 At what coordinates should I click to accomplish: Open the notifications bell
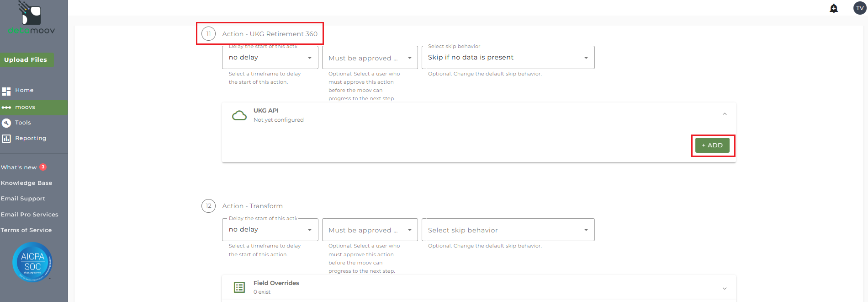pyautogui.click(x=834, y=8)
